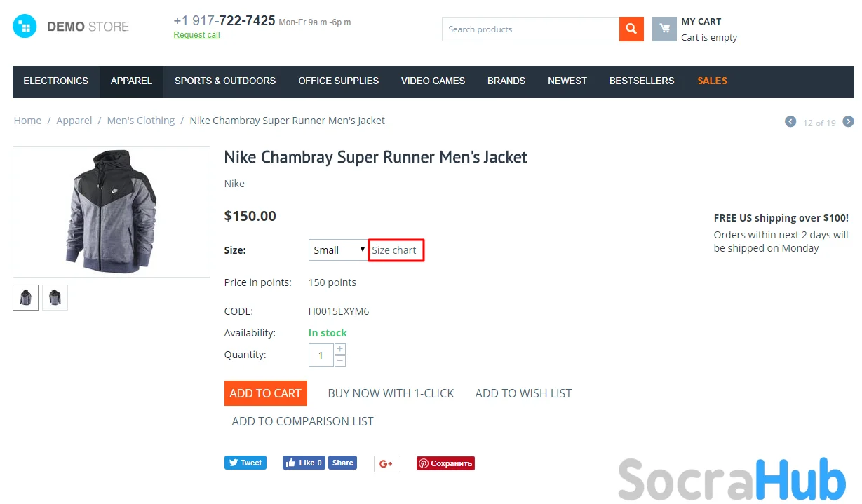The image size is (862, 504).
Task: Click the orange search magnifier button
Action: 631,29
